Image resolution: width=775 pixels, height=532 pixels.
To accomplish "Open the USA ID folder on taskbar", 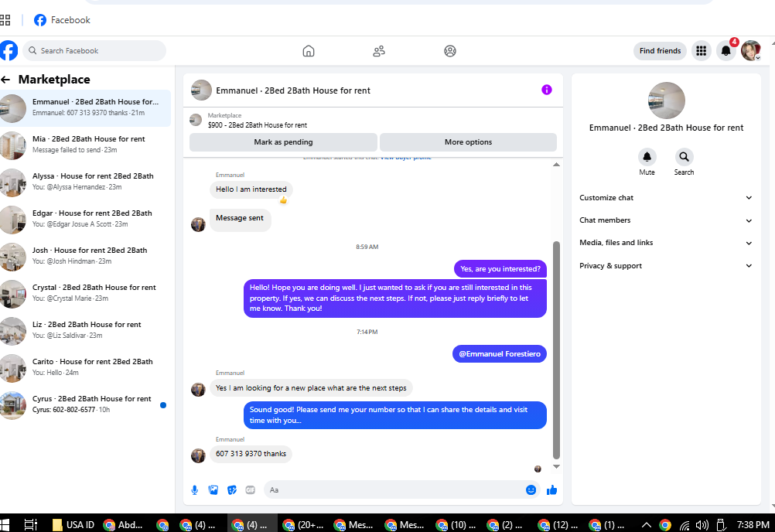I will pos(73,524).
